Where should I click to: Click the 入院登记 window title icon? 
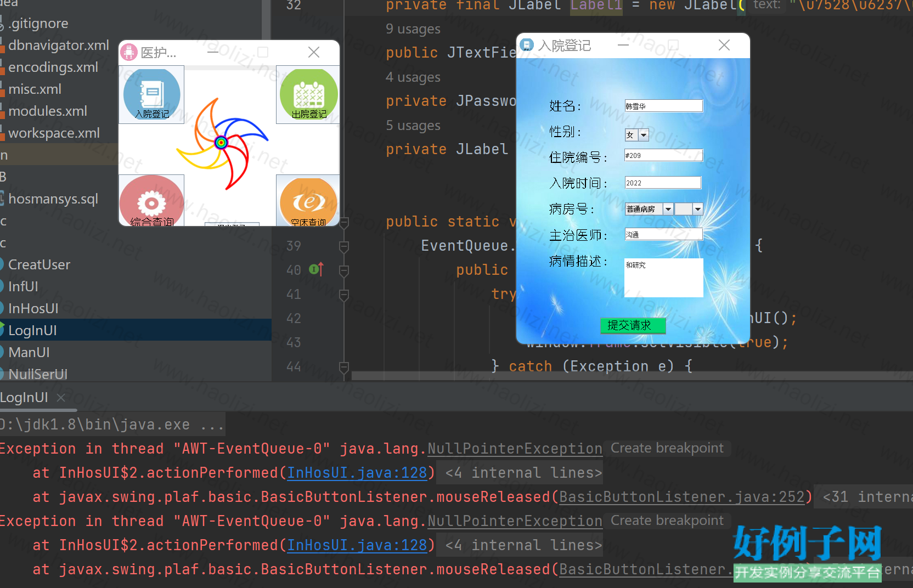[x=527, y=45]
